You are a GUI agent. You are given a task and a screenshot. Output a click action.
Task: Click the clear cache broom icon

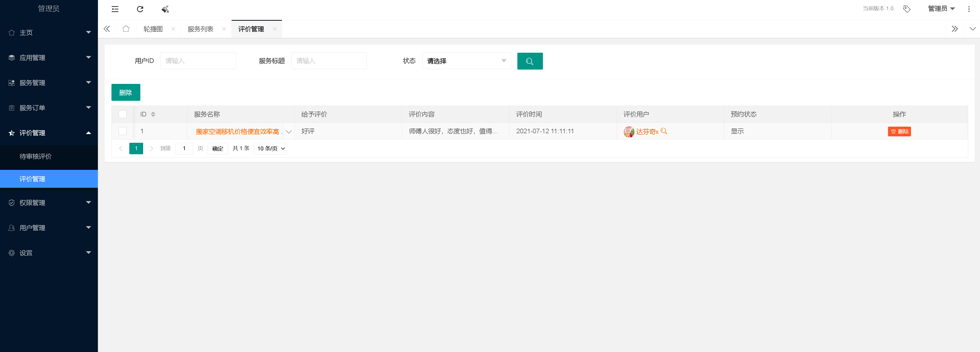click(165, 9)
